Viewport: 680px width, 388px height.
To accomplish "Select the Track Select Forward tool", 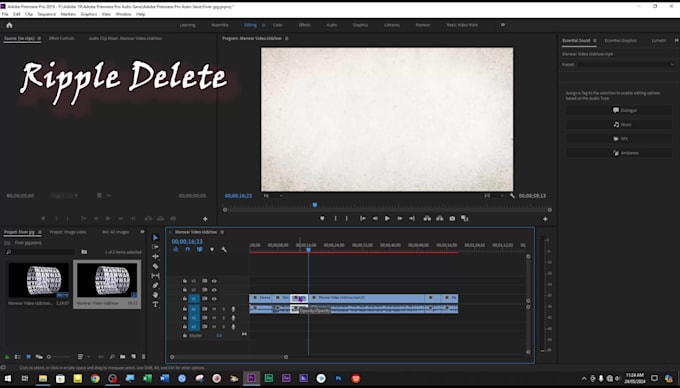I will pos(156,247).
